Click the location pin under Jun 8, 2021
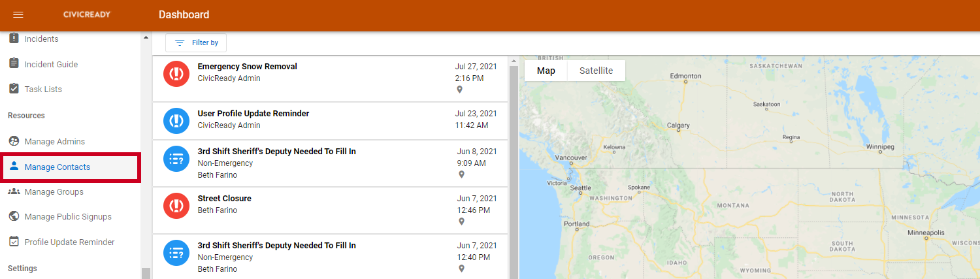Viewport: 980px width, 279px height. click(461, 174)
